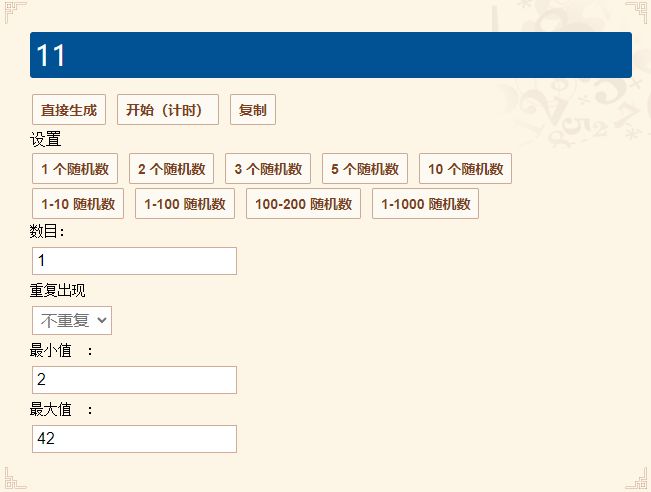Focus the 数目 count input field
The width and height of the screenshot is (651, 492).
135,261
